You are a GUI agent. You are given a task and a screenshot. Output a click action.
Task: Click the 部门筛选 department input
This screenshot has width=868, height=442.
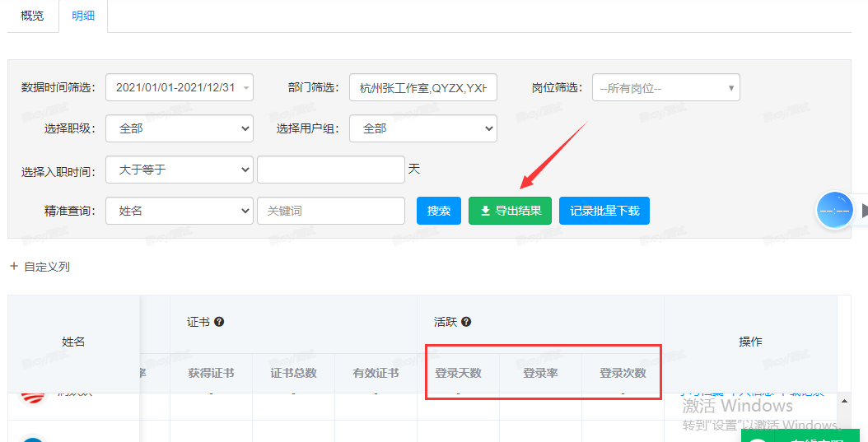(422, 87)
